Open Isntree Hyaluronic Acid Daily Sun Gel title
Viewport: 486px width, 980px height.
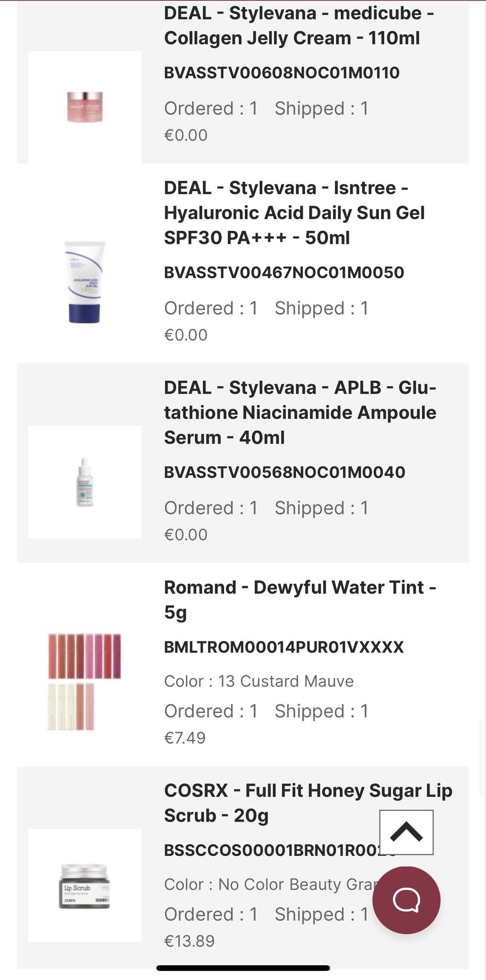tap(294, 212)
